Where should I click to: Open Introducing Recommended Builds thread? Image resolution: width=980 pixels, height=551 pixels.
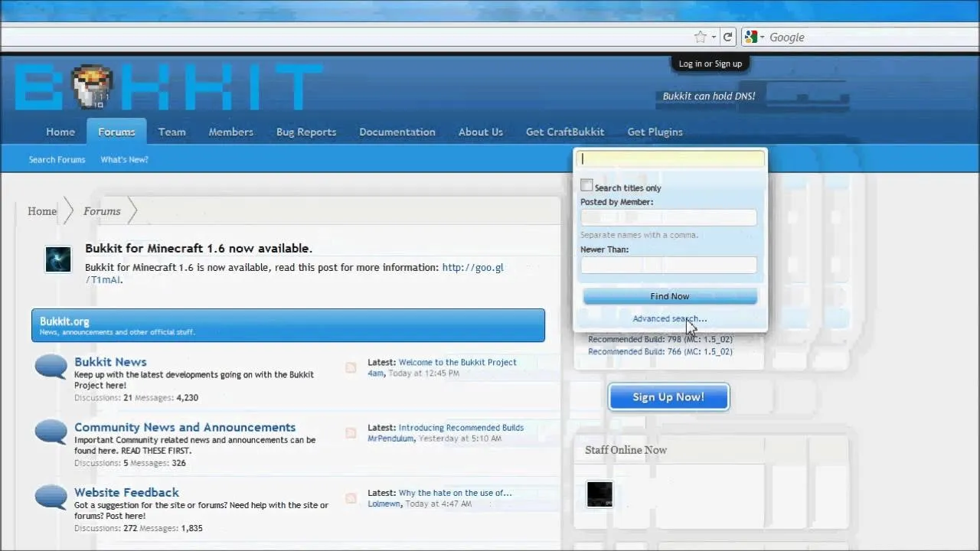click(x=461, y=428)
